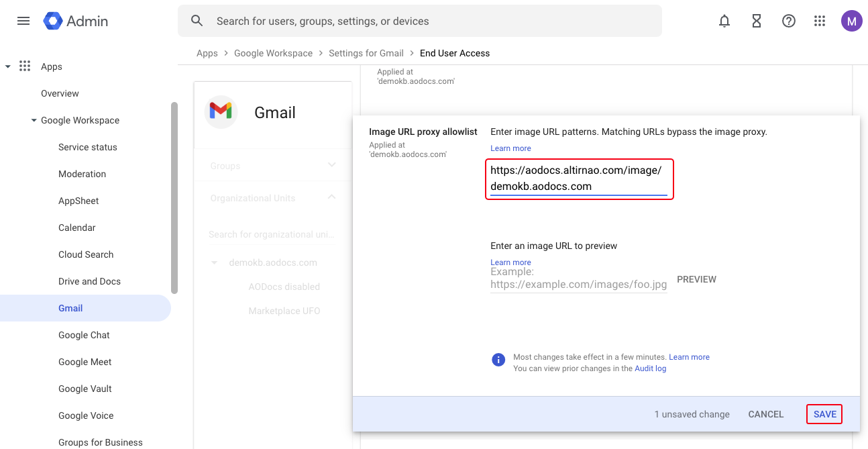Click the SAVE button

click(825, 414)
